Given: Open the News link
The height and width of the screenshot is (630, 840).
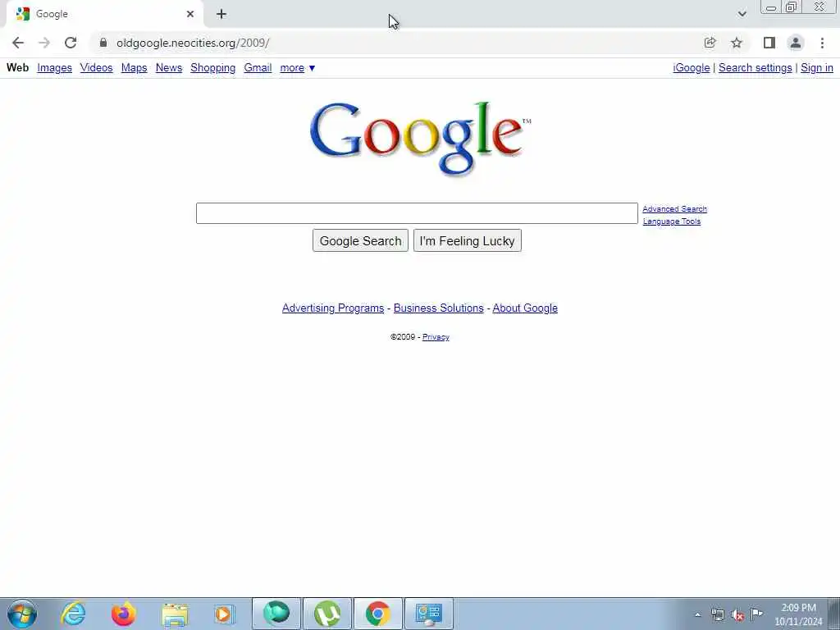Looking at the screenshot, I should (169, 68).
